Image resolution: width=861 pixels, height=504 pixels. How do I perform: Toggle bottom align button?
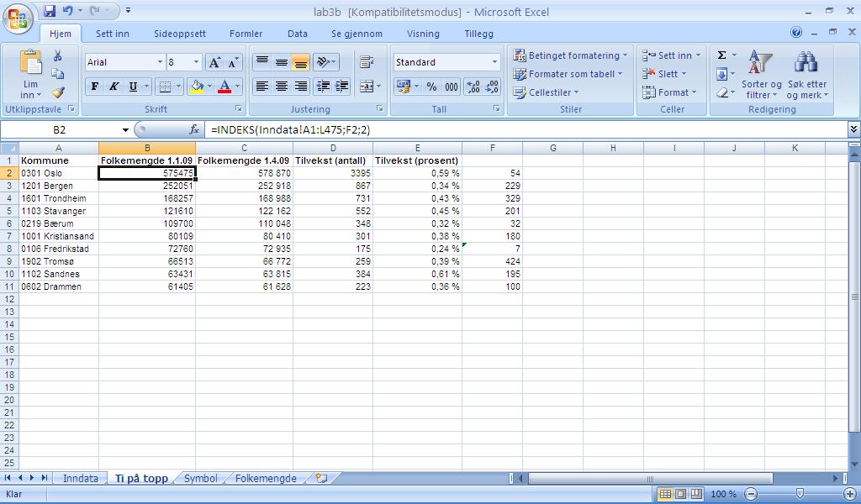tap(300, 62)
